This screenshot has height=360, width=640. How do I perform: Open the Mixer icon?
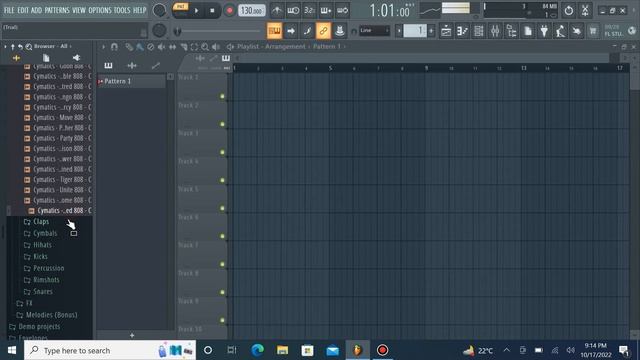pos(495,31)
